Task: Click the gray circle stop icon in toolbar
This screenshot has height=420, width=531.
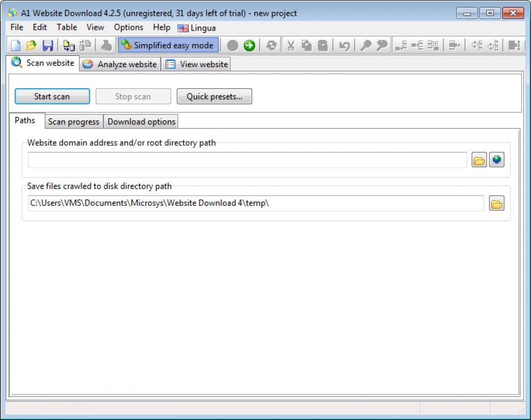Action: [232, 45]
